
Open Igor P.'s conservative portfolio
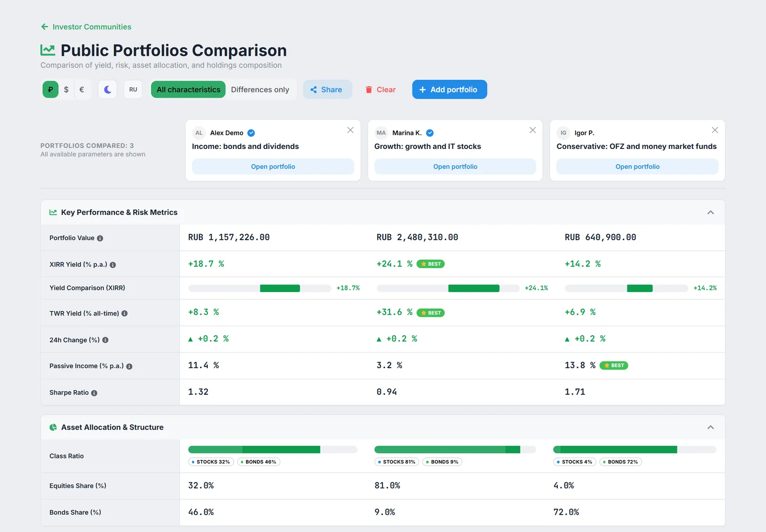[637, 167]
